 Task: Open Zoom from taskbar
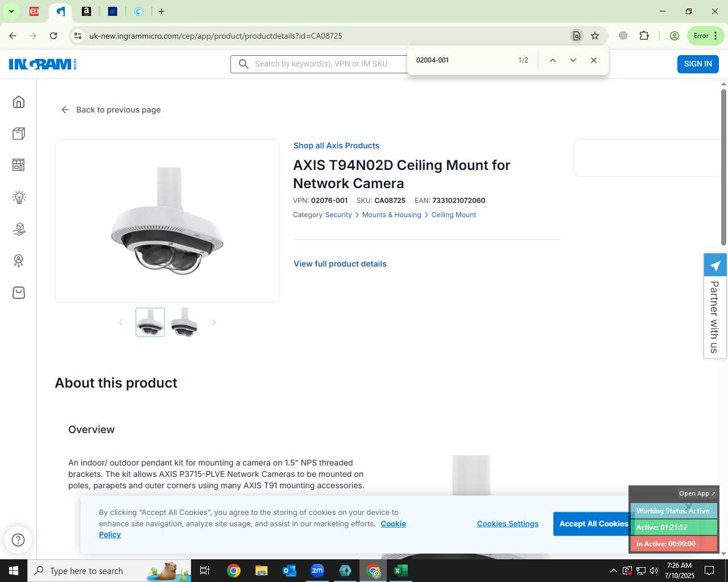click(317, 571)
